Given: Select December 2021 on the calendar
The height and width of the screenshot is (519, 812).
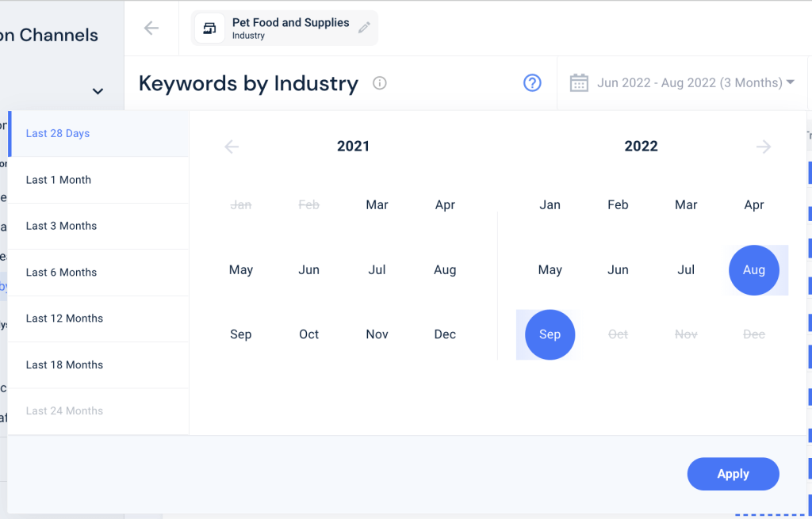Looking at the screenshot, I should (x=445, y=334).
